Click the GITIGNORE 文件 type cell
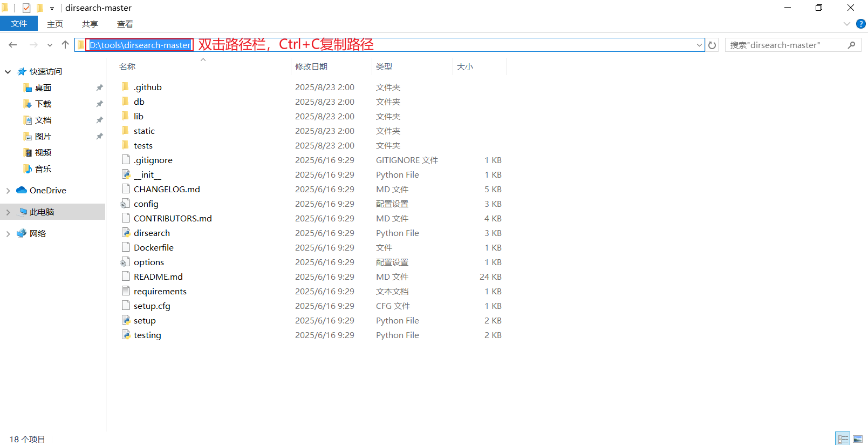 (407, 160)
